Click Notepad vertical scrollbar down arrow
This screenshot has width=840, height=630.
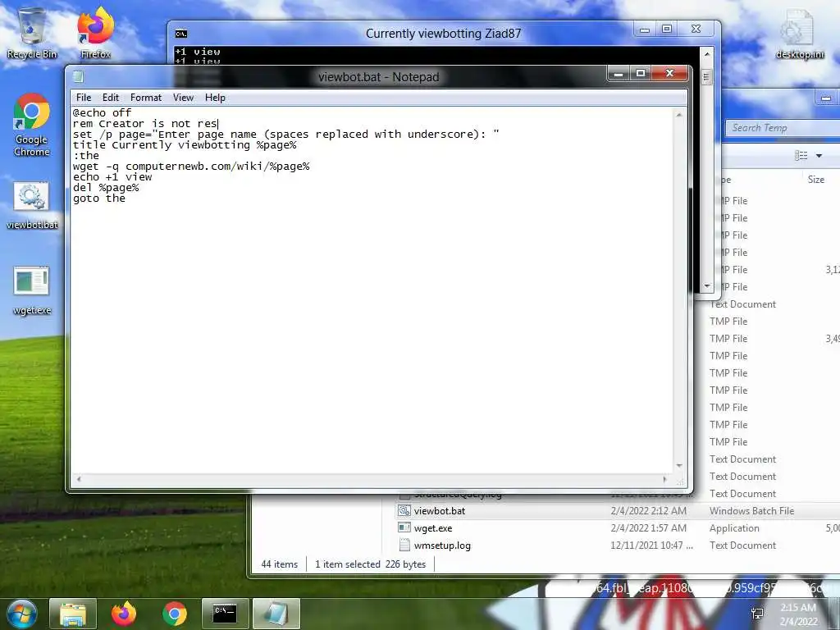pyautogui.click(x=679, y=466)
